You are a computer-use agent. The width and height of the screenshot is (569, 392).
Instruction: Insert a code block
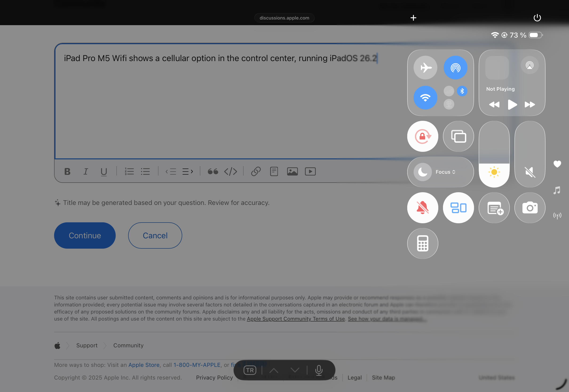point(230,171)
